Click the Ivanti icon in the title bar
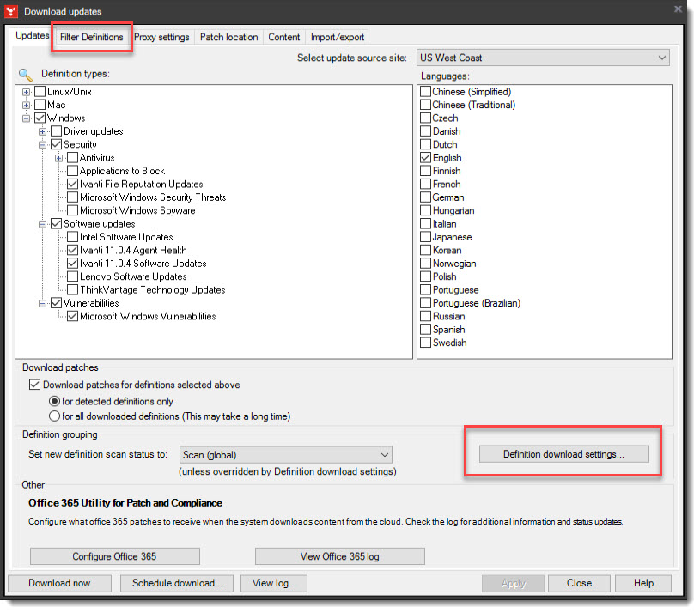The width and height of the screenshot is (700, 613). pyautogui.click(x=11, y=11)
